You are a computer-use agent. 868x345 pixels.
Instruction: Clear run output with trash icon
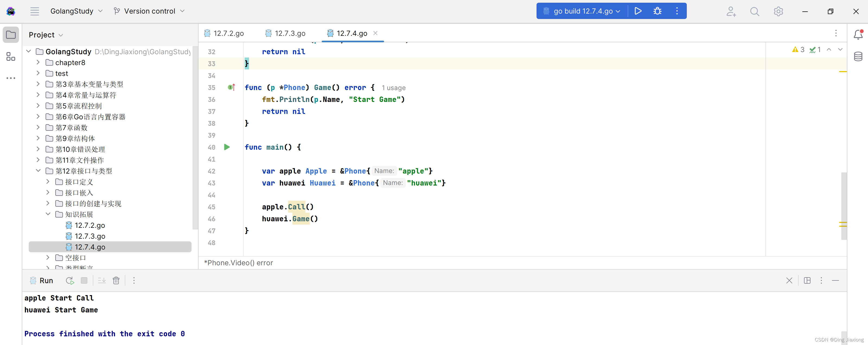coord(116,281)
